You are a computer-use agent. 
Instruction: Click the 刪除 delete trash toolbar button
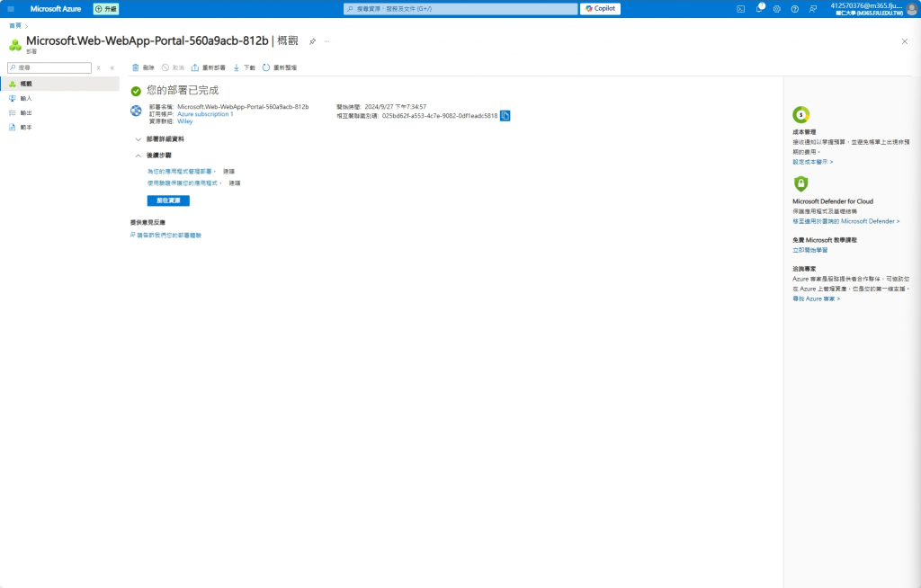pos(143,67)
